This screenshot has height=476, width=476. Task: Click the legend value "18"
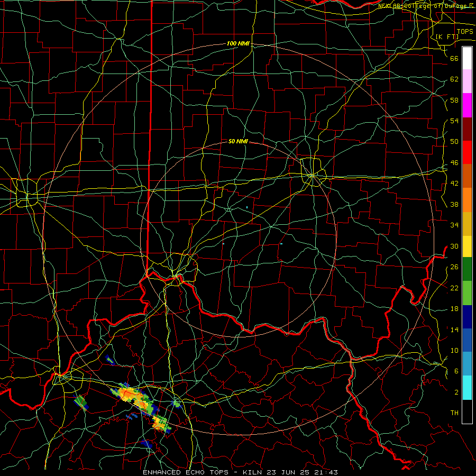[x=454, y=309]
